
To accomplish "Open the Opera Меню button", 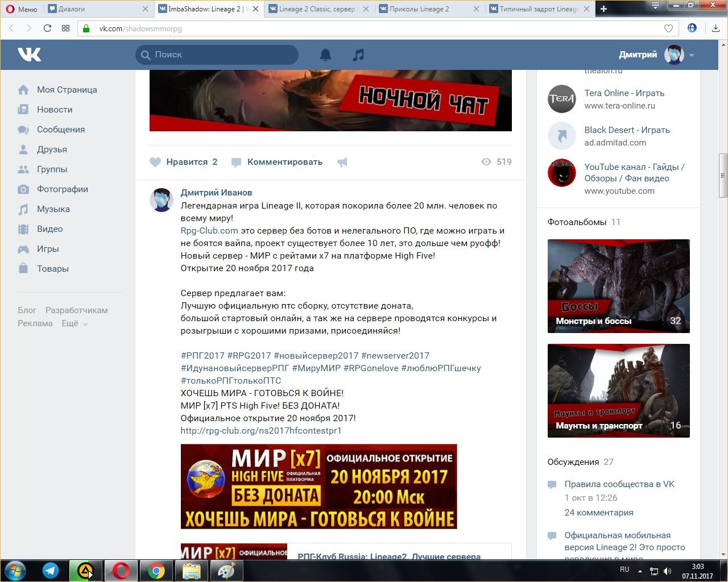I will click(22, 9).
